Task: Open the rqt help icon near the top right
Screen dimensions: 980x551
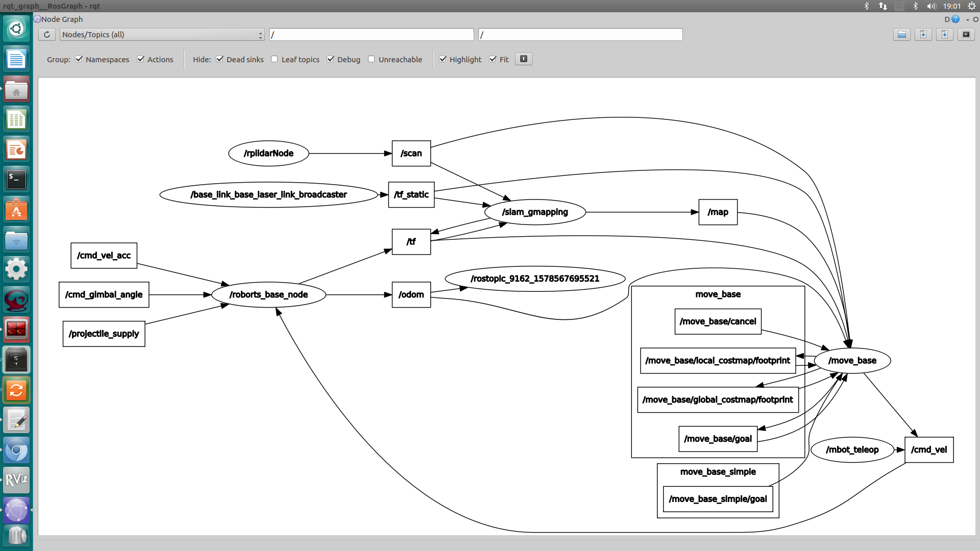Action: coord(954,19)
